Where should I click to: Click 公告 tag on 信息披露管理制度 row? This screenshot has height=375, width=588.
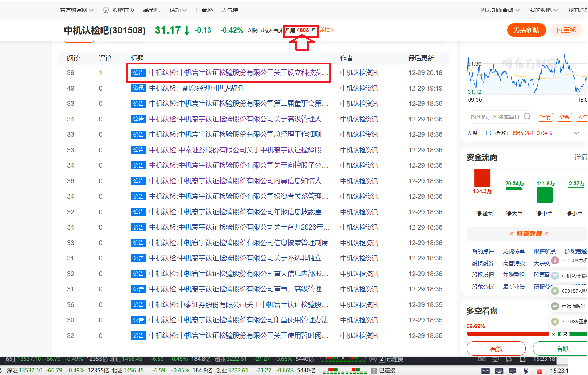coord(138,243)
